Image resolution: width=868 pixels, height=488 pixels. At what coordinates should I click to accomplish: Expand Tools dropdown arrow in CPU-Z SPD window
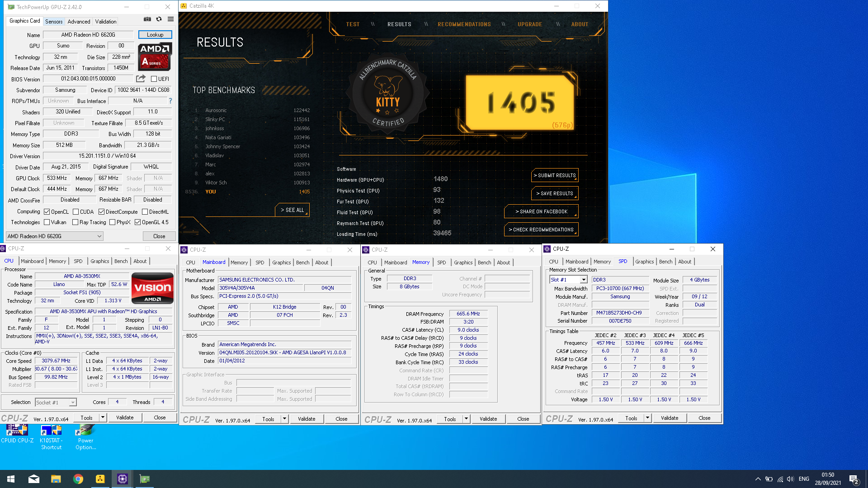(x=648, y=418)
